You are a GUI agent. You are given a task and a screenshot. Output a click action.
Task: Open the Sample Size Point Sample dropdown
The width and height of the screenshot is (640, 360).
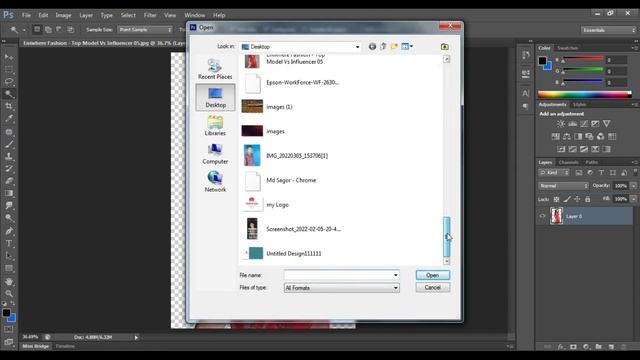click(x=145, y=29)
